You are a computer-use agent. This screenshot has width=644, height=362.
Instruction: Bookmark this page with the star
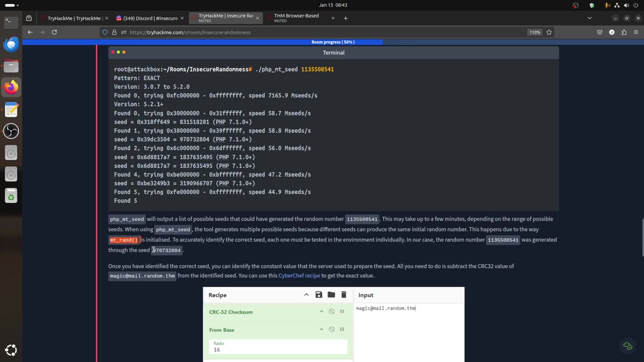[x=549, y=32]
